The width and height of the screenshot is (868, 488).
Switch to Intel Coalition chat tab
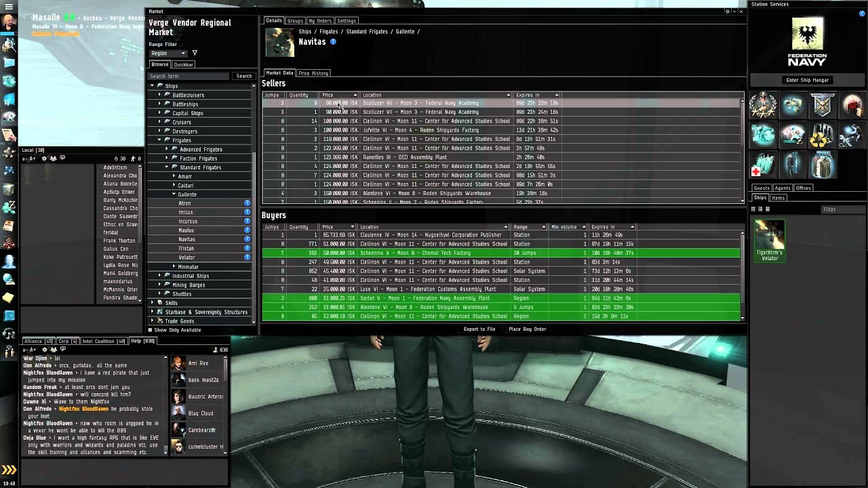click(104, 341)
